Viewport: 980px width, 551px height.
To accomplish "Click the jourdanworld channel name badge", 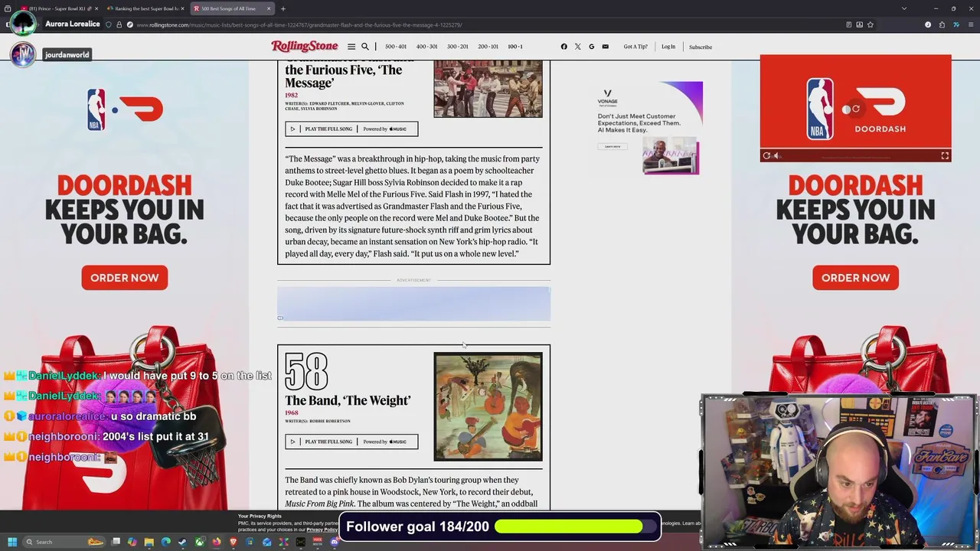I will 67,54.
